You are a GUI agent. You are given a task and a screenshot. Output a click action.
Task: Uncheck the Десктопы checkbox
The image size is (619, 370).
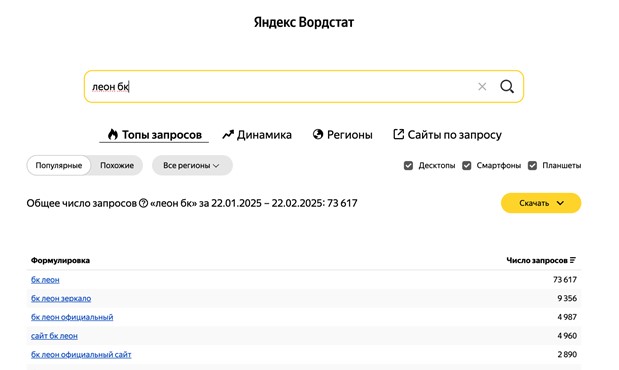[x=408, y=165]
